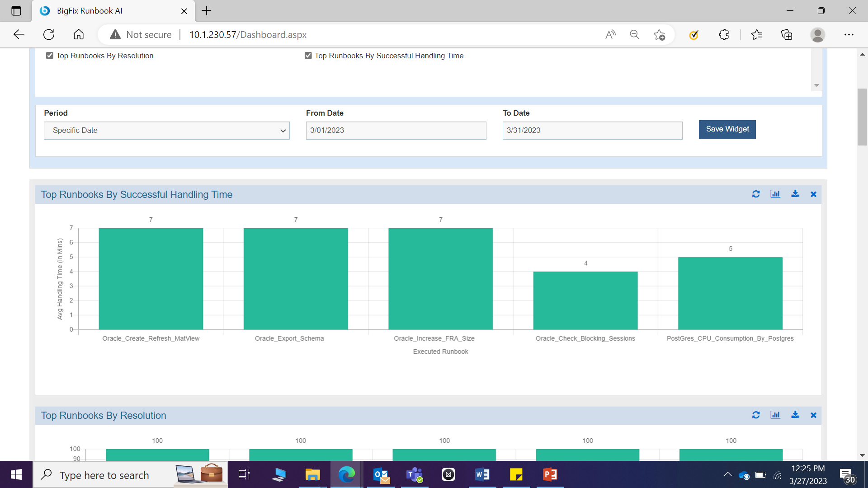Change chart type for Resolution widget

[x=775, y=415]
